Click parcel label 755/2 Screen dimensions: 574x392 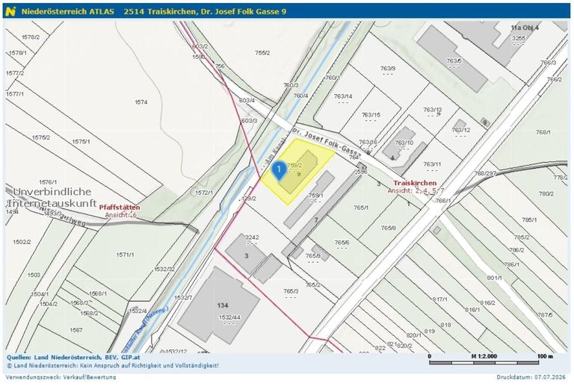point(262,53)
